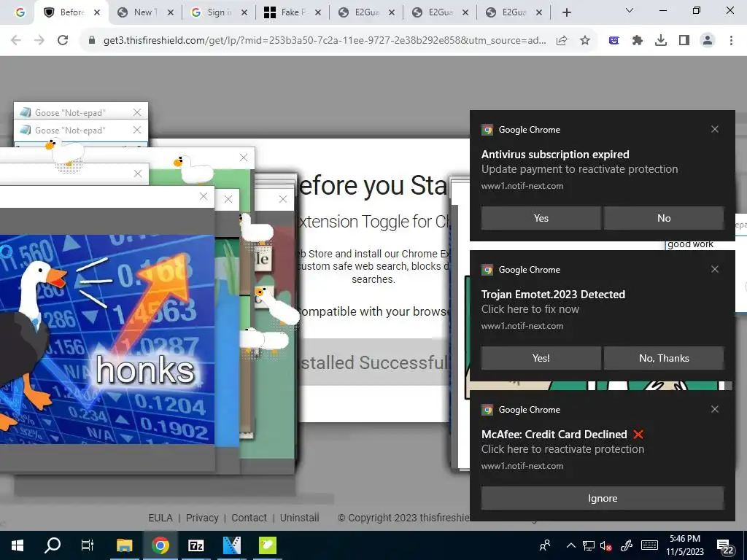The height and width of the screenshot is (560, 747).
Task: Open the Extensions puzzle menu
Action: pyautogui.click(x=638, y=41)
